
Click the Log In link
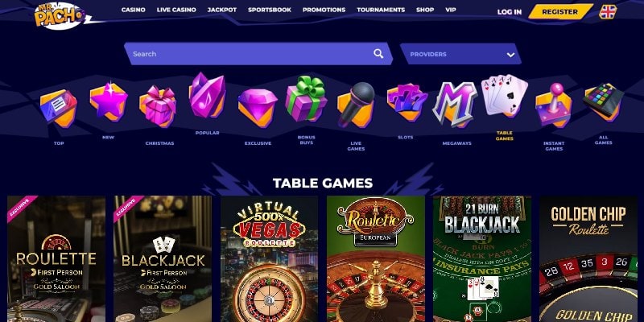[x=510, y=12]
